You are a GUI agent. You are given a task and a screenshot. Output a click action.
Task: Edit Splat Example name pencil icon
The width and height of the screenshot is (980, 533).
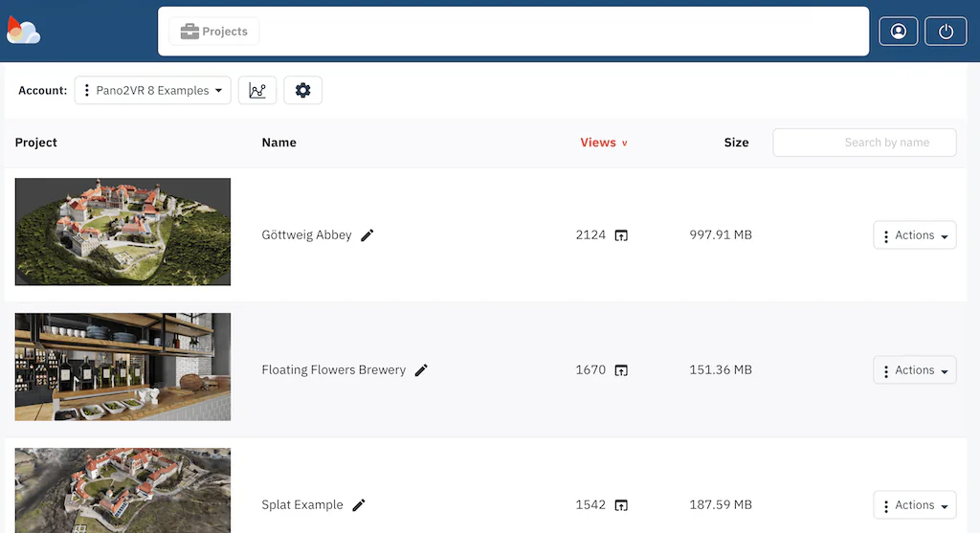[x=359, y=505]
